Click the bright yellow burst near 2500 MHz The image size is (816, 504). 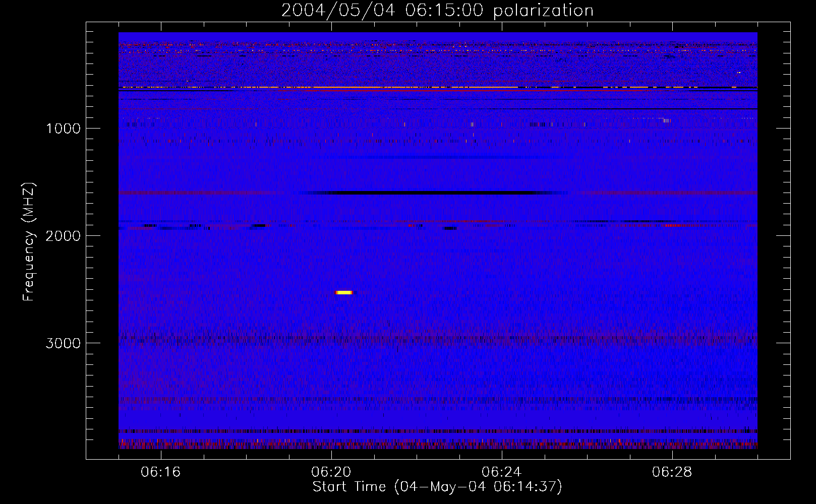345,292
